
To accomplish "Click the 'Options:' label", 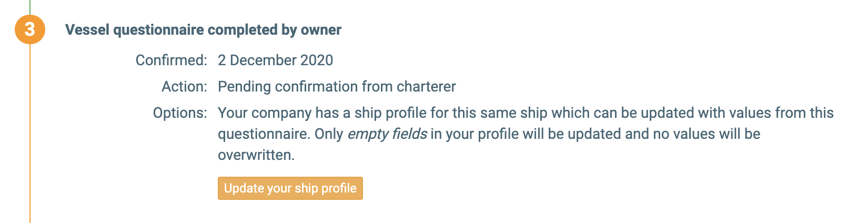I will coord(180,113).
